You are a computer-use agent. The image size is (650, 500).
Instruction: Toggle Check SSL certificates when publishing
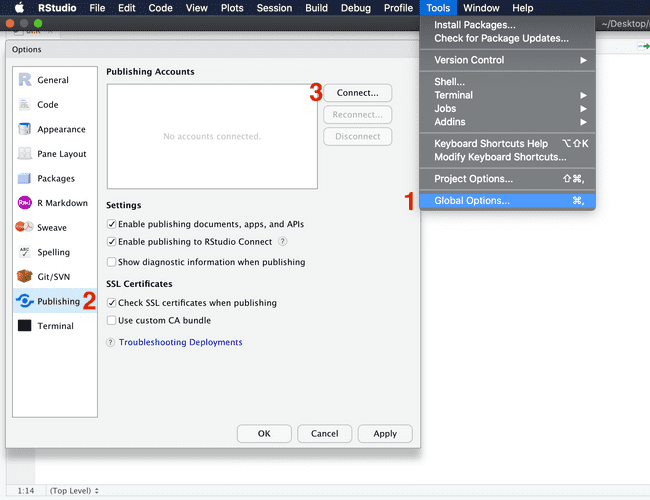pos(111,303)
